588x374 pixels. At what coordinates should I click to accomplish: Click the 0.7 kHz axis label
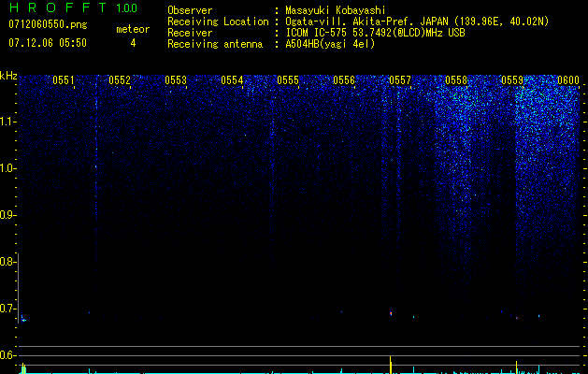pyautogui.click(x=8, y=309)
